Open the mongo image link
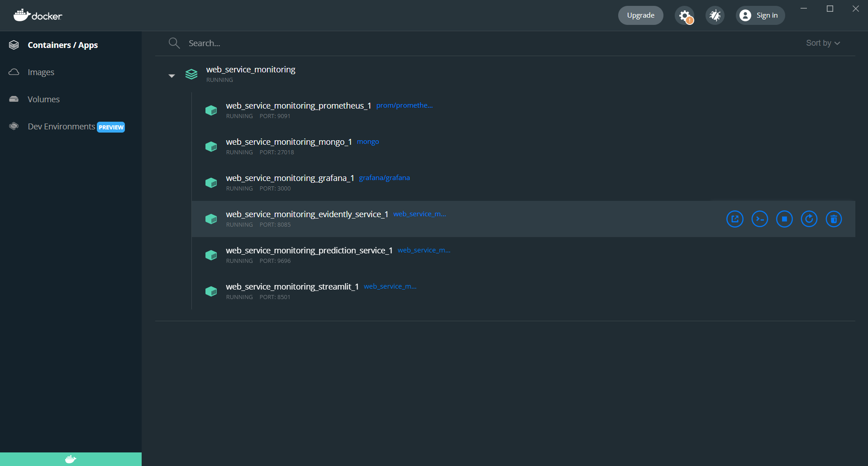 (x=368, y=142)
